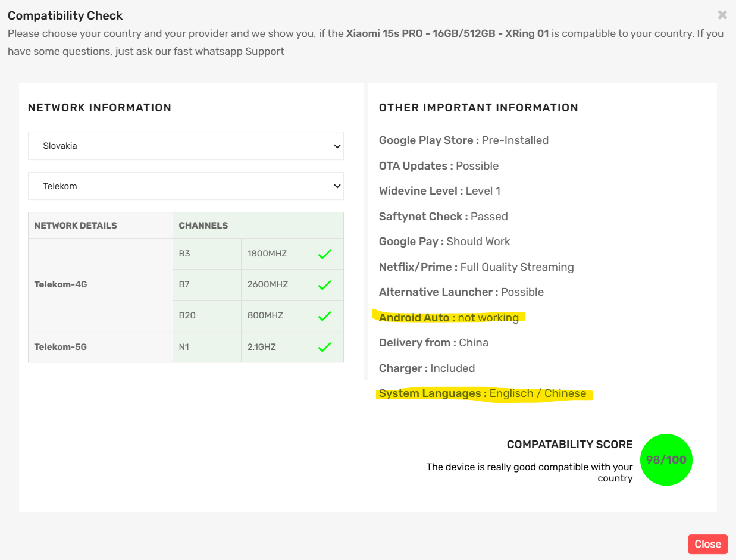Select the Widevine Level entry
Screen dimensions: 736x560
(x=439, y=191)
